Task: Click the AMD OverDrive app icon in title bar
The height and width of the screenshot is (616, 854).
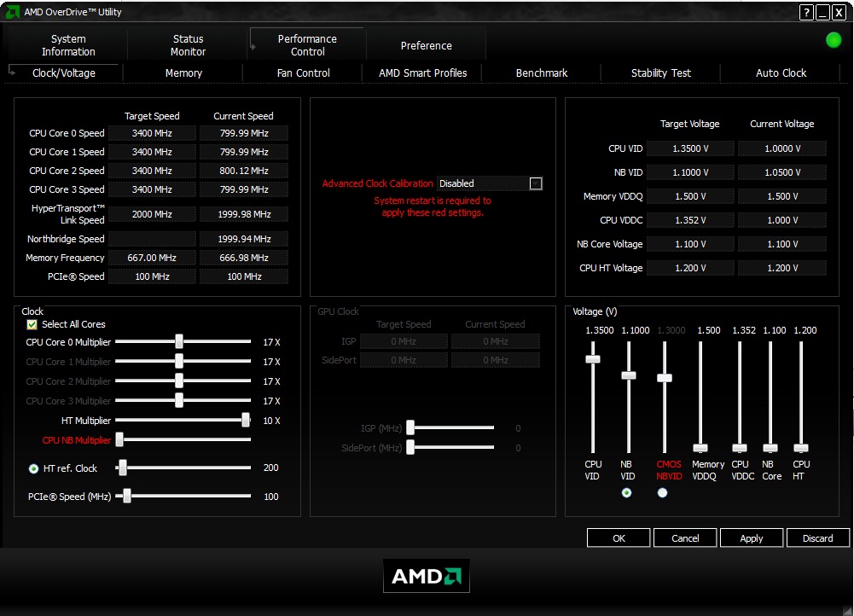Action: click(12, 11)
